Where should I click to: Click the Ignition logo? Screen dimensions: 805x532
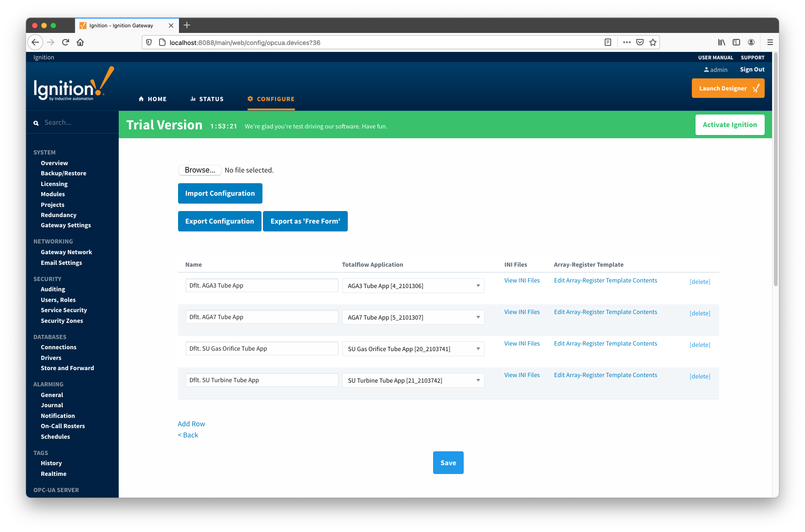tap(73, 84)
